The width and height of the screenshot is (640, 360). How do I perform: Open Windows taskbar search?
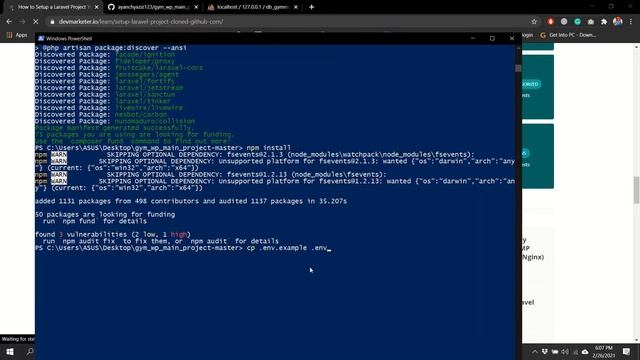click(x=29, y=351)
